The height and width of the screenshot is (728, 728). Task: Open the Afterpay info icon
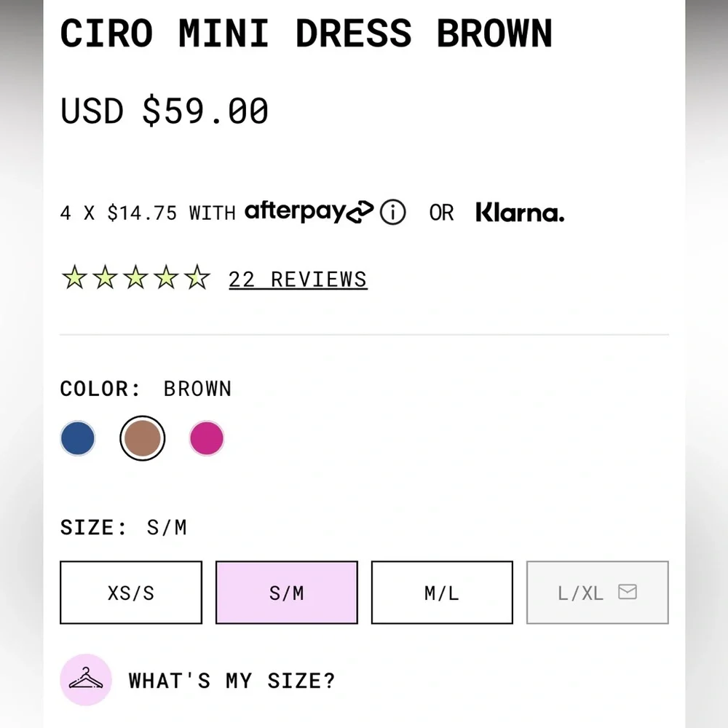(392, 213)
